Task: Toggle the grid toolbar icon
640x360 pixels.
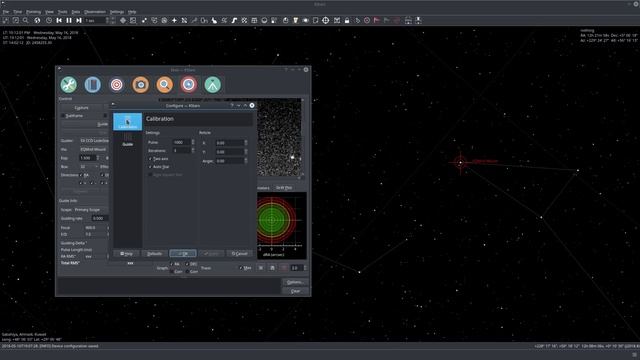Action: pos(254,20)
